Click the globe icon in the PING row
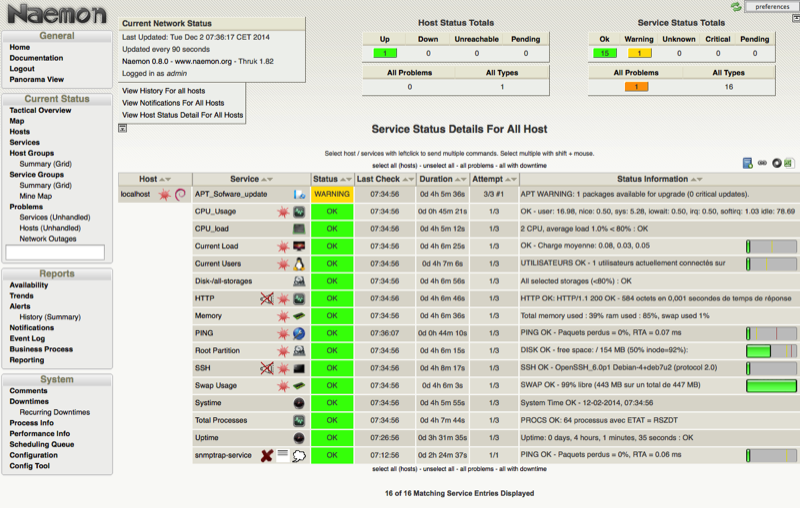 [299, 333]
